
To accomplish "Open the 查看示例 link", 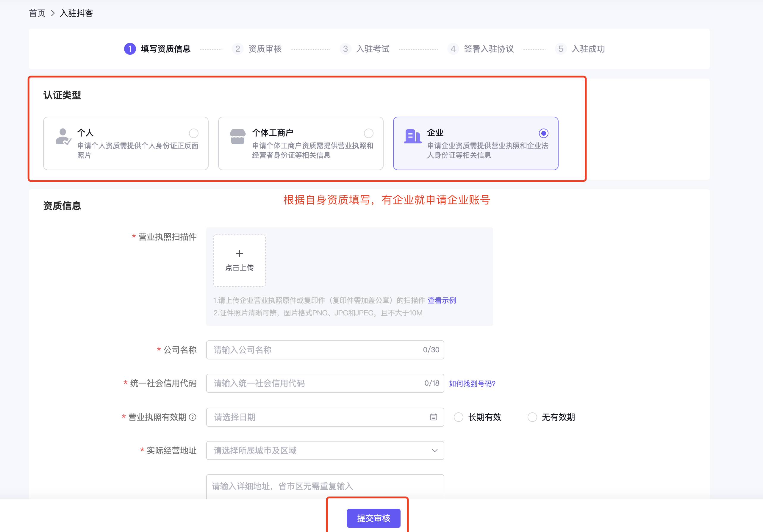I will [442, 301].
